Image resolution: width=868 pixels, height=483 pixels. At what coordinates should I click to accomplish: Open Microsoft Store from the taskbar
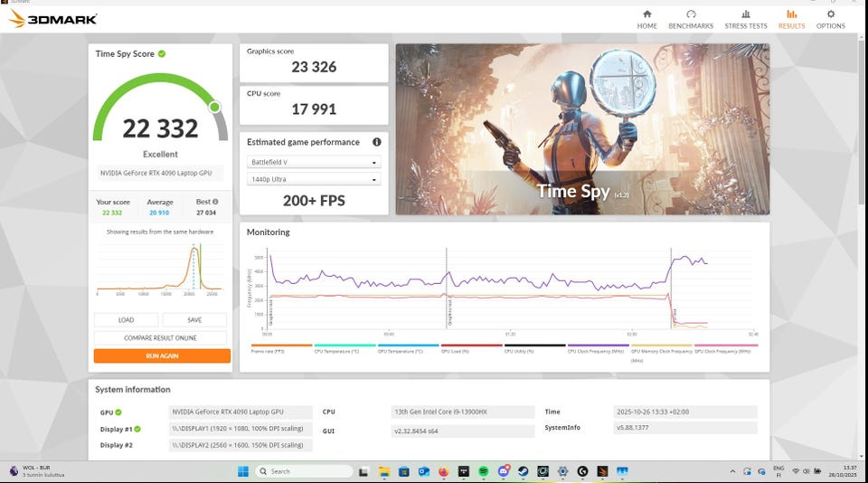coord(404,471)
